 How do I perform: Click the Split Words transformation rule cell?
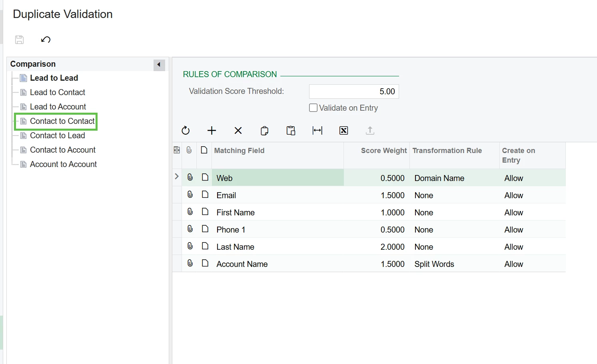tap(455, 264)
